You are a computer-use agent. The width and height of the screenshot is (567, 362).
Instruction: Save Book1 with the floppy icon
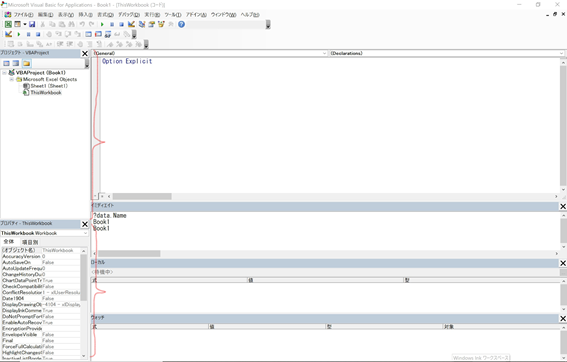(32, 24)
